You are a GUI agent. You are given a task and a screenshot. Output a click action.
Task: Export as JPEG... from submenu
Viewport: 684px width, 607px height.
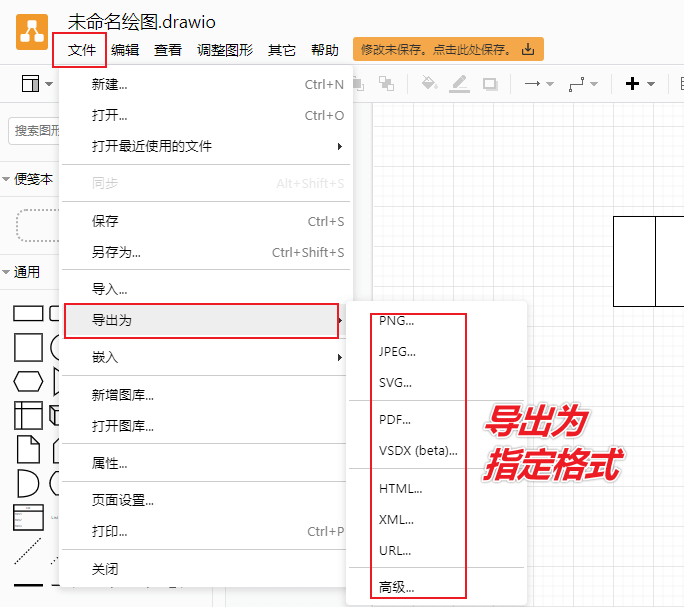click(436, 352)
